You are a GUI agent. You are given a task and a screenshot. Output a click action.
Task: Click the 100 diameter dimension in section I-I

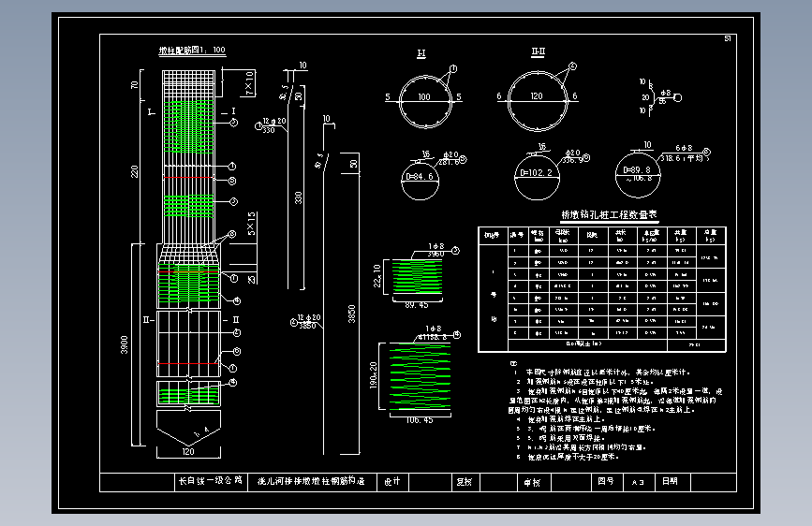click(424, 96)
